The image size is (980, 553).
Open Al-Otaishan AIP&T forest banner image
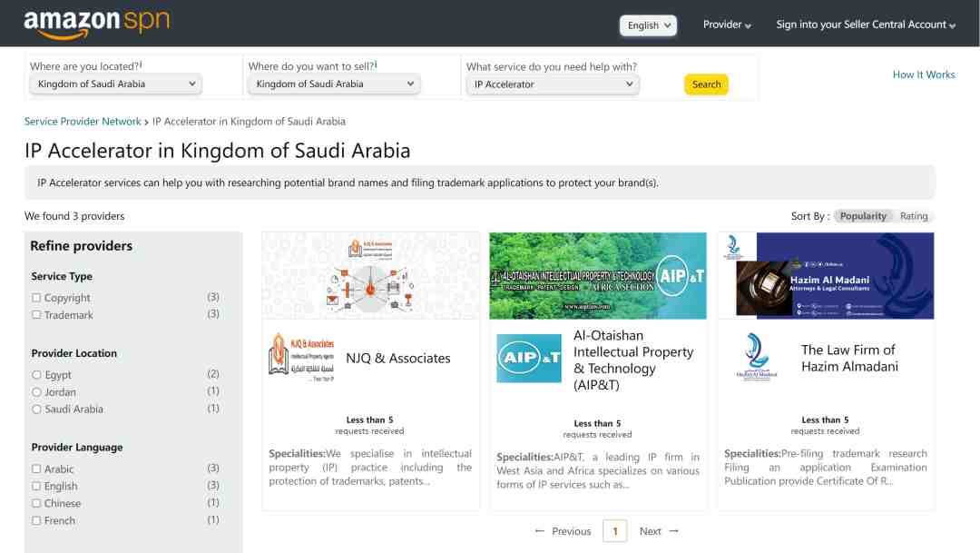click(597, 276)
